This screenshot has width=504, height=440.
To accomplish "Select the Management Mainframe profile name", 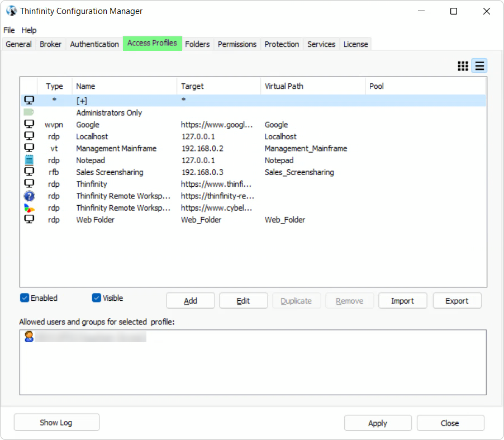I will tap(116, 148).
